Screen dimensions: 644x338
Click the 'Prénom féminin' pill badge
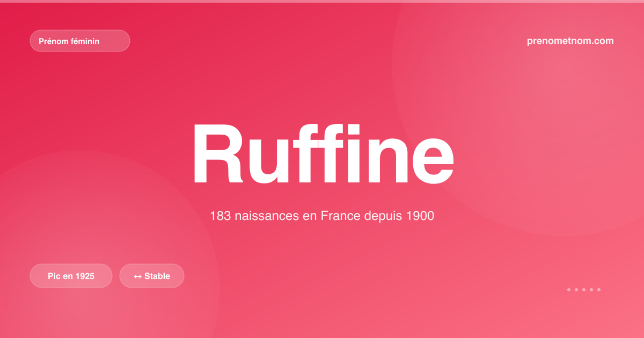pos(80,41)
